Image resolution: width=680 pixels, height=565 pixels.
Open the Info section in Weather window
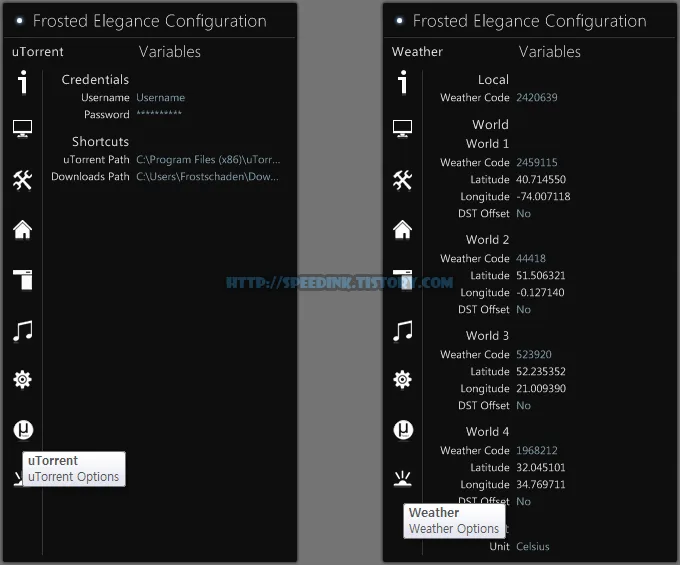click(403, 82)
